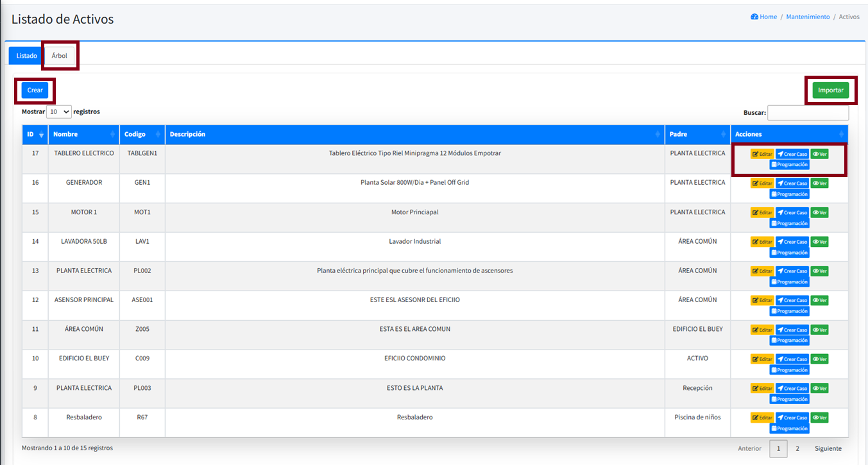This screenshot has width=868, height=465.
Task: Open Programación for LAVADORA 50LB row
Action: (x=789, y=253)
